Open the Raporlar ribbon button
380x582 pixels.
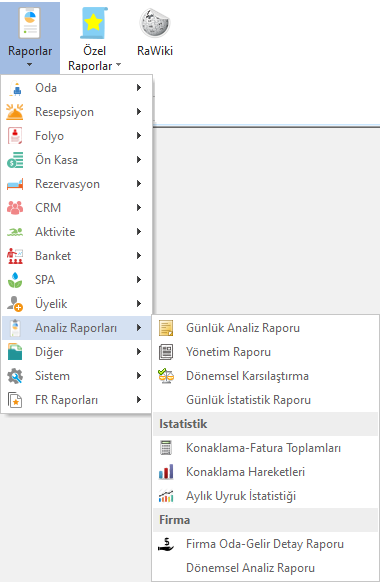(30, 37)
